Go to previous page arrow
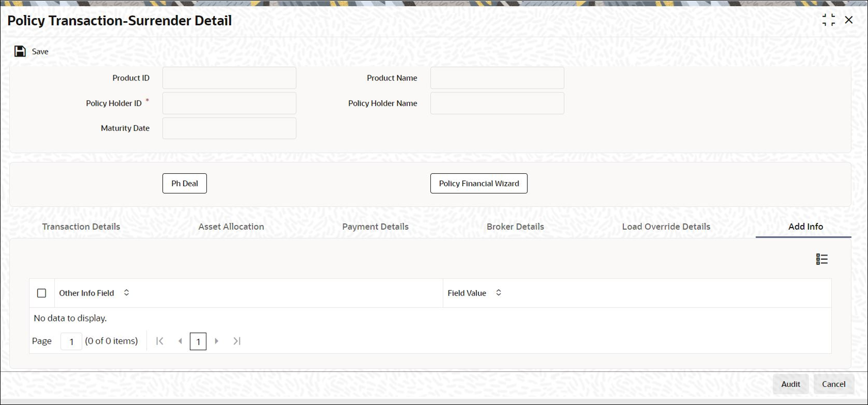Screen dimensions: 868x405 pyautogui.click(x=180, y=341)
